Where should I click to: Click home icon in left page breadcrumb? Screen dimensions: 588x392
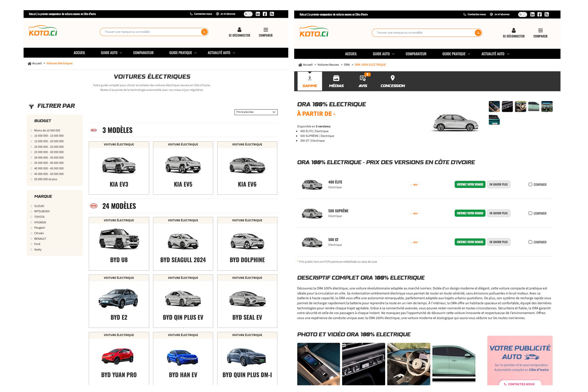(x=29, y=64)
